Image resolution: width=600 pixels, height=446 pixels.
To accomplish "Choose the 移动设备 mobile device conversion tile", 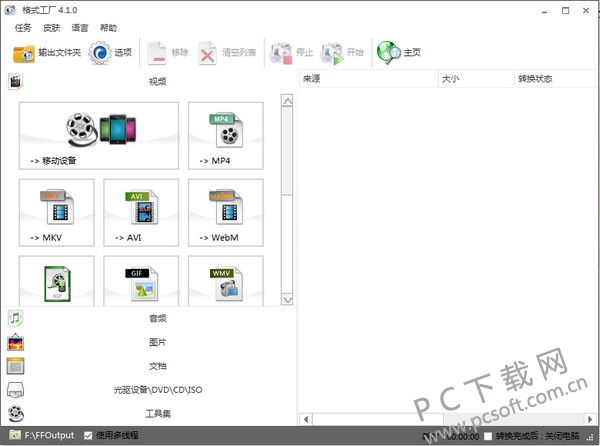I will click(x=99, y=135).
